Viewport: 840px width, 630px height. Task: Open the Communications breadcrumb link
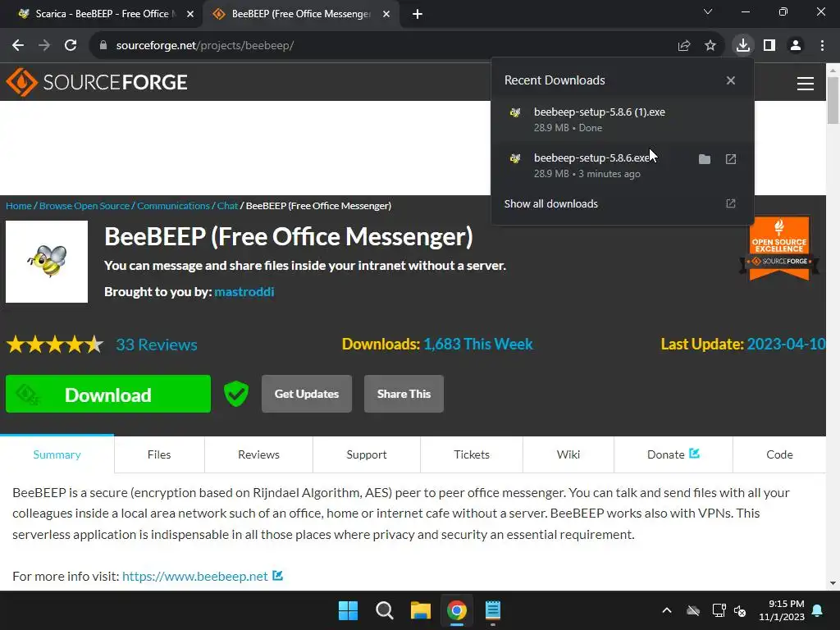point(173,206)
